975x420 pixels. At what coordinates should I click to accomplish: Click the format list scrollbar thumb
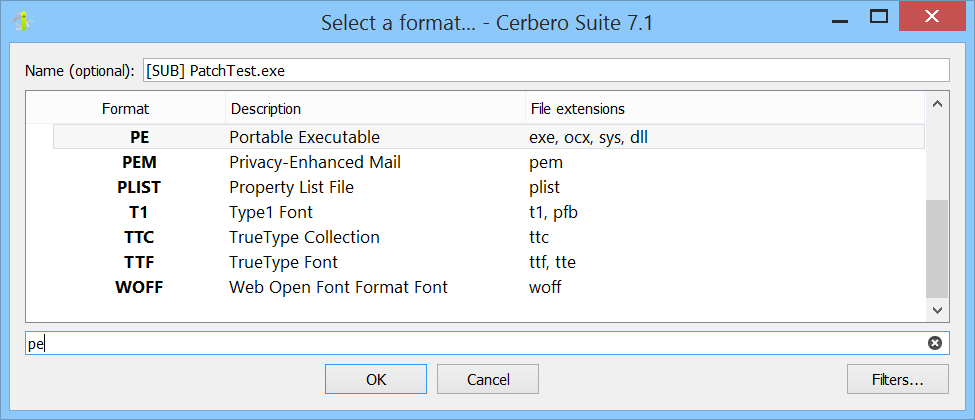tap(937, 249)
